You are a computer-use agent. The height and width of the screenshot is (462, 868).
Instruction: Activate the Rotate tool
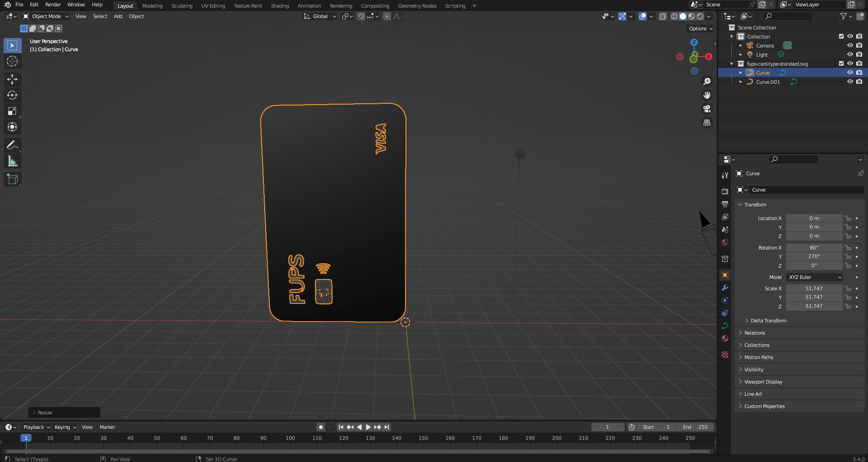[x=12, y=95]
